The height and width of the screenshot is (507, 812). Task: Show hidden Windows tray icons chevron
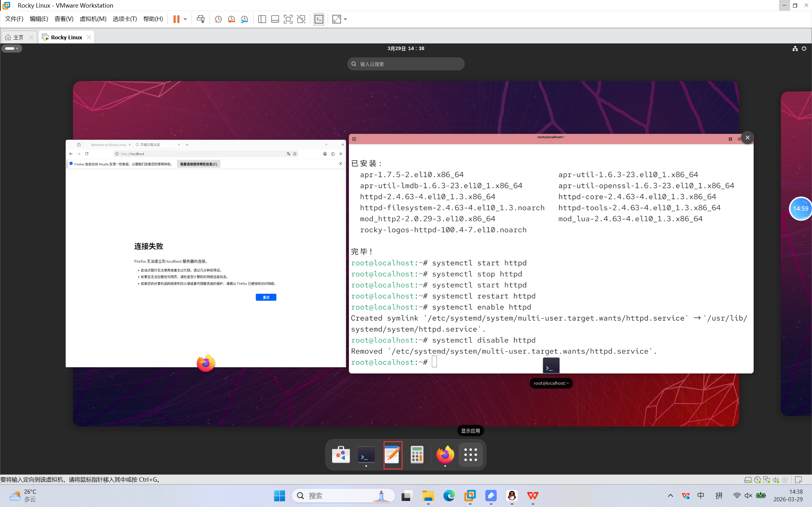670,496
